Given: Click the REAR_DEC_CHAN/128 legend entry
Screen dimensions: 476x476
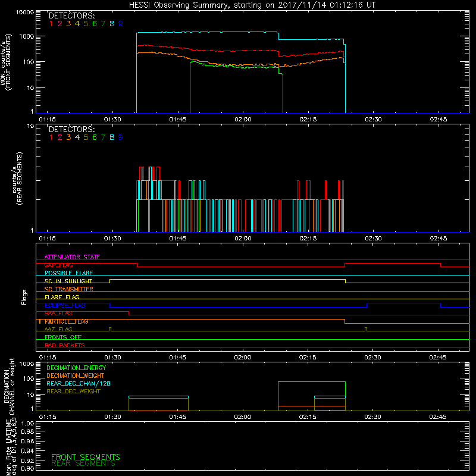Looking at the screenshot, I should point(79,383).
